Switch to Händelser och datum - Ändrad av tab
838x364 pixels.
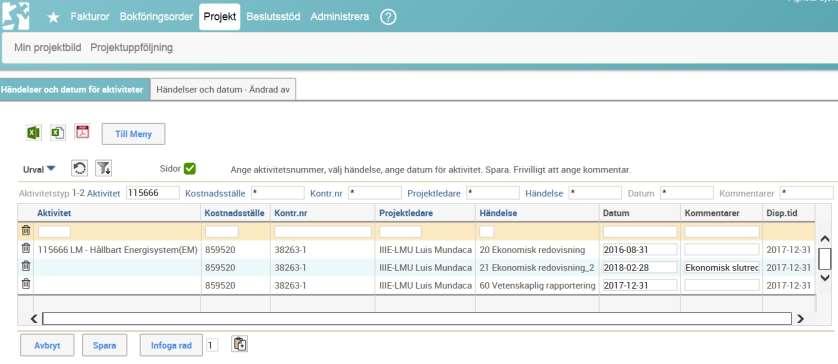click(x=223, y=90)
